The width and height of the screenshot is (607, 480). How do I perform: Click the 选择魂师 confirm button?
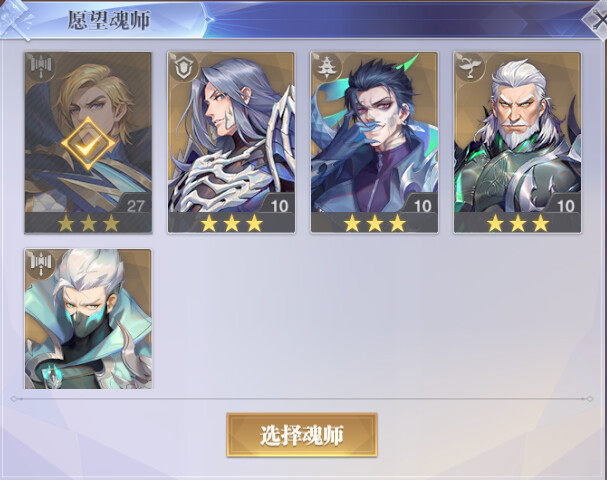pos(302,435)
